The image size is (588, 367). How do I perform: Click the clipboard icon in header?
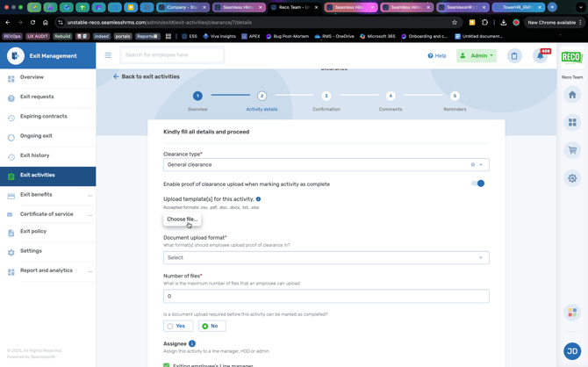click(514, 55)
